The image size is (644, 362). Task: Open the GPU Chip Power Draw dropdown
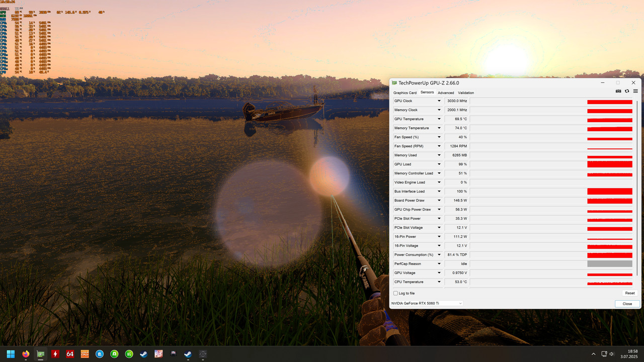[439, 210]
